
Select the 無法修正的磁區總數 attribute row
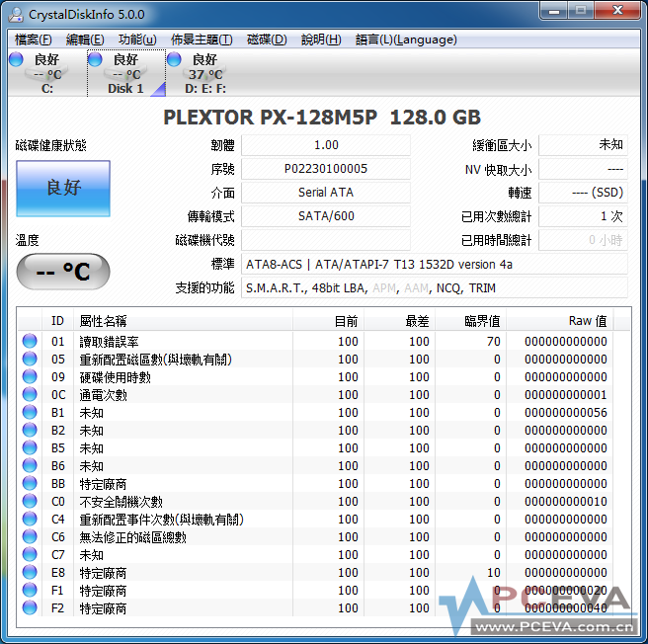[x=315, y=536]
